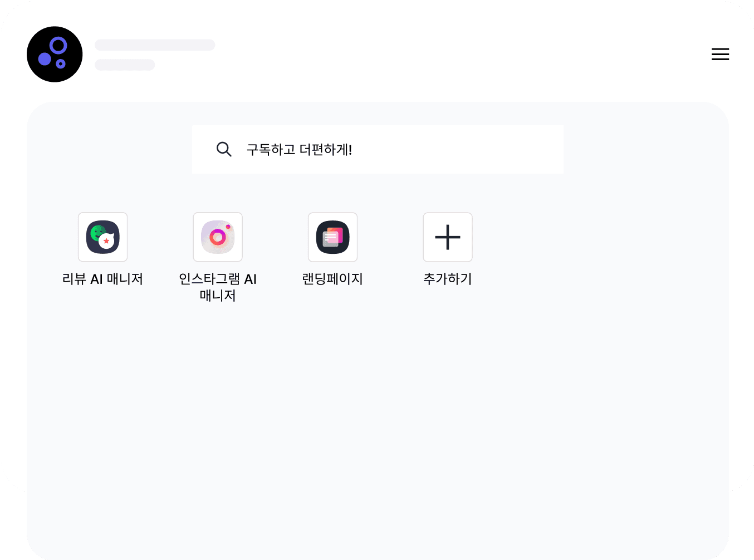Select the magnifying glass search icon

(x=224, y=149)
